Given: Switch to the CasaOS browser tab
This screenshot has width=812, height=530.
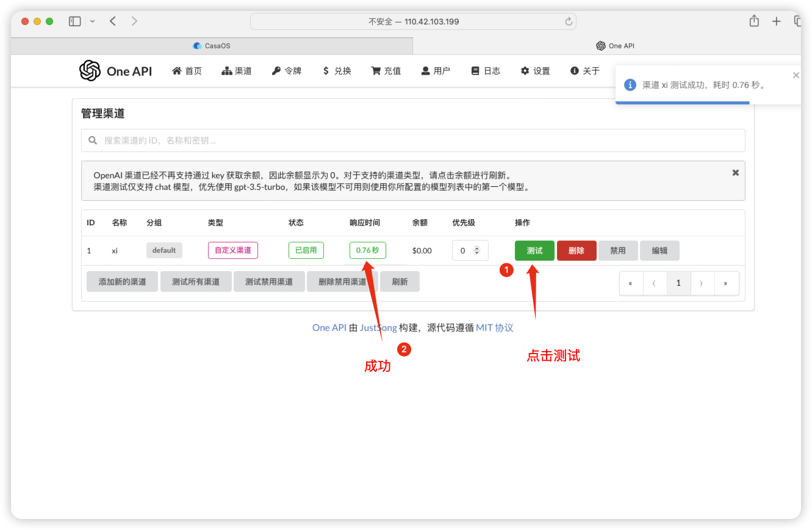Looking at the screenshot, I should tap(212, 46).
